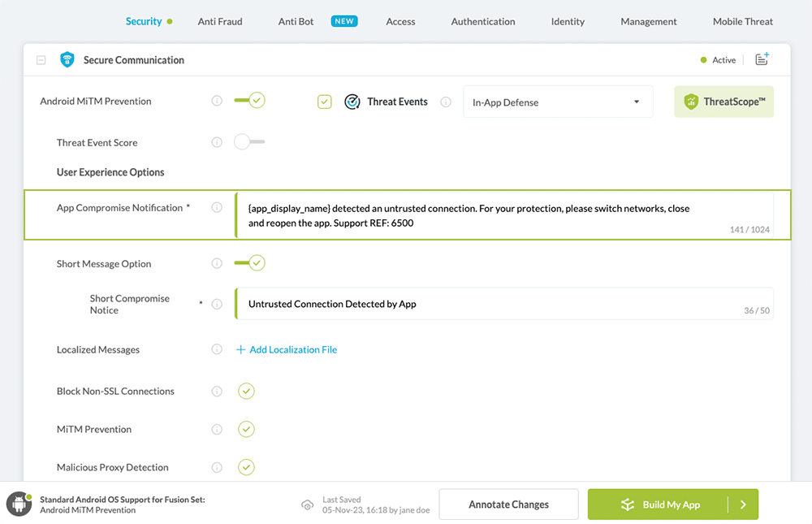Click the Threat Events radar icon
Viewport: 812px width, 524px height.
click(352, 102)
